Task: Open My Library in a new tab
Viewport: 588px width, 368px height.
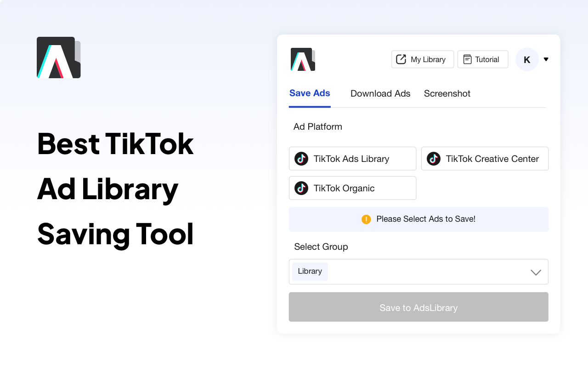Action: coord(423,59)
